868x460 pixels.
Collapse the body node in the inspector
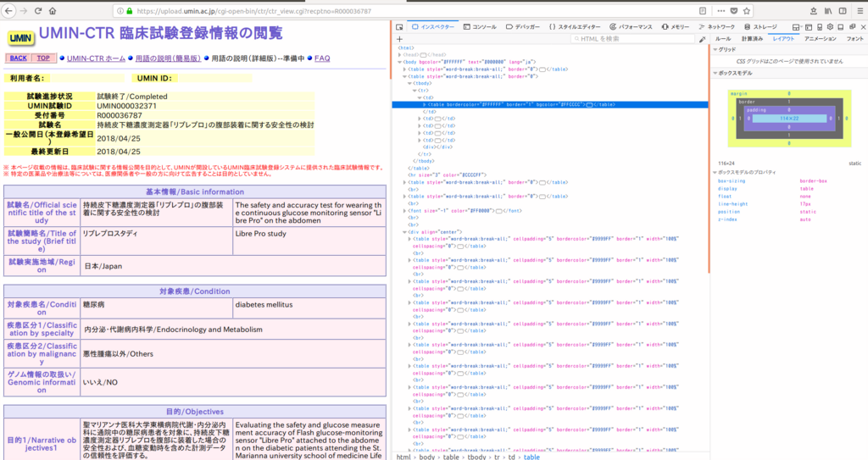tap(400, 62)
